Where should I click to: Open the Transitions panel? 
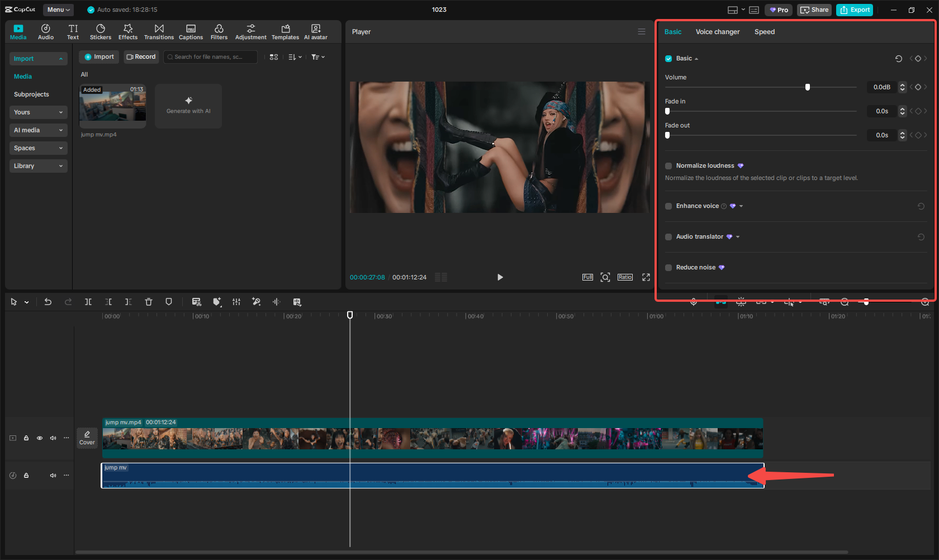tap(159, 31)
